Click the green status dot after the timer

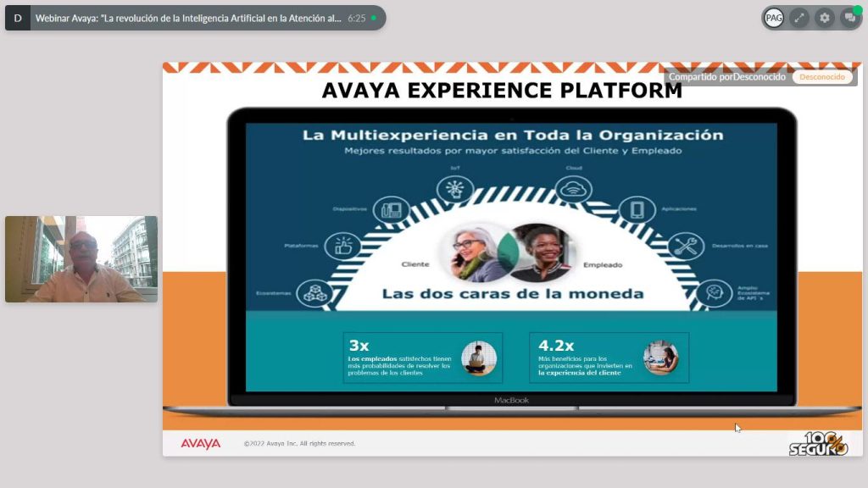[x=374, y=19]
